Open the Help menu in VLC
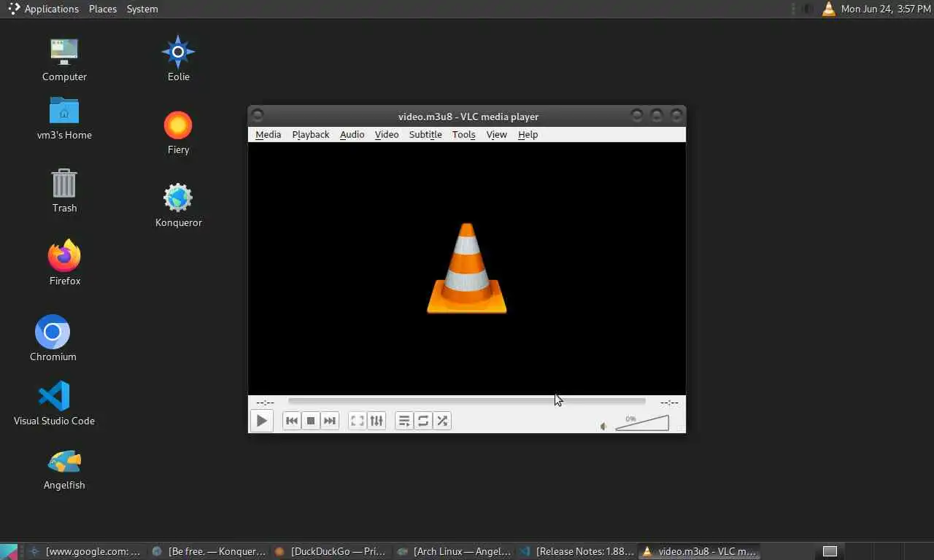The height and width of the screenshot is (560, 934). (528, 134)
